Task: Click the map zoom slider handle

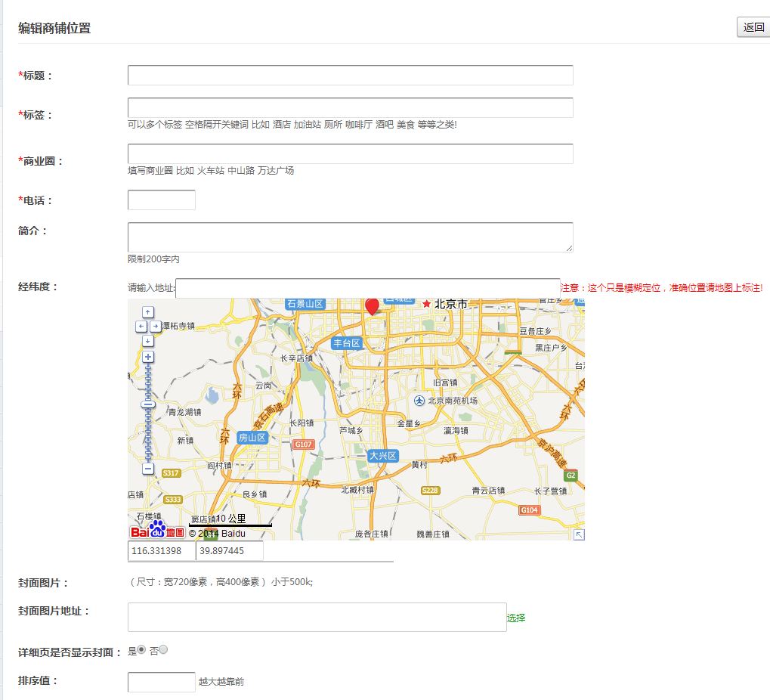Action: [x=148, y=405]
